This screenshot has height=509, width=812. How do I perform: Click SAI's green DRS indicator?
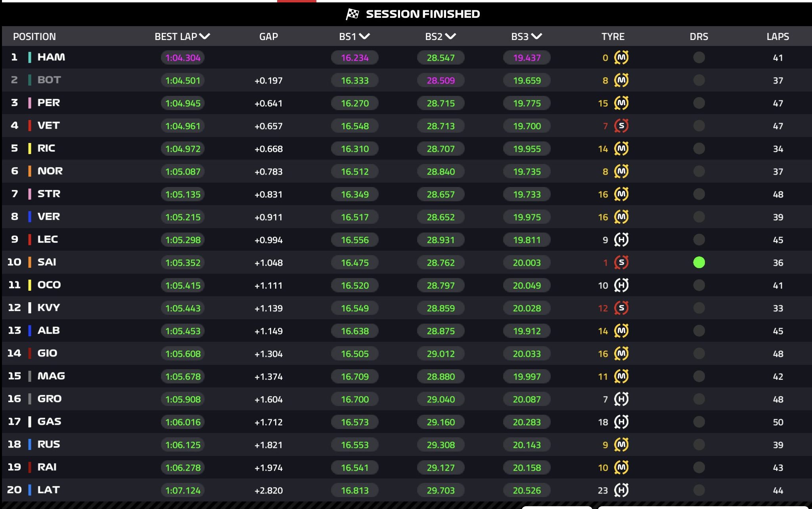pos(699,262)
